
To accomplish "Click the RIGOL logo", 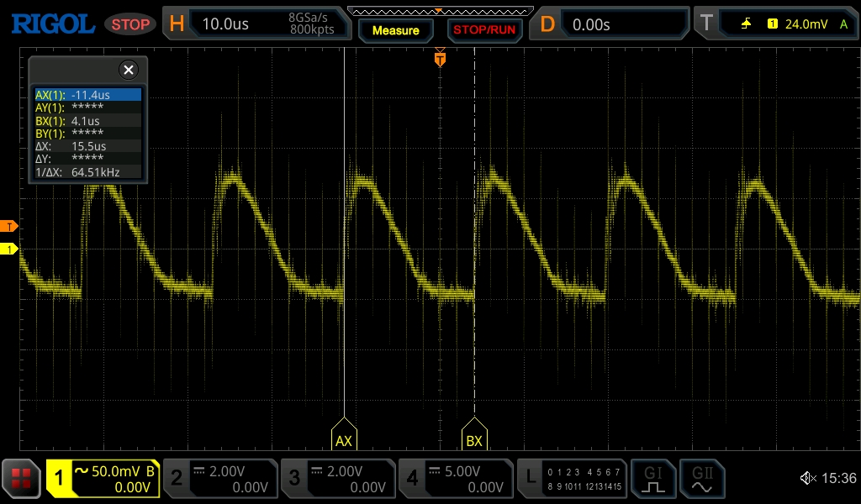I will click(x=53, y=24).
